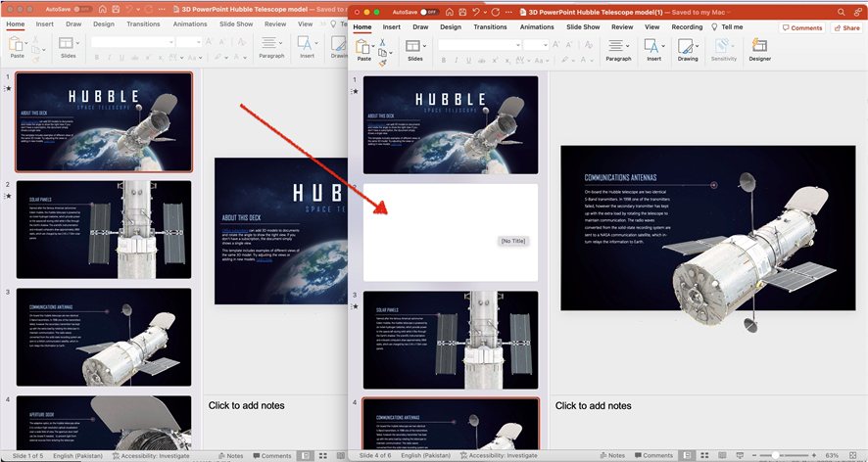Click highlight color pen in front window

click(565, 60)
